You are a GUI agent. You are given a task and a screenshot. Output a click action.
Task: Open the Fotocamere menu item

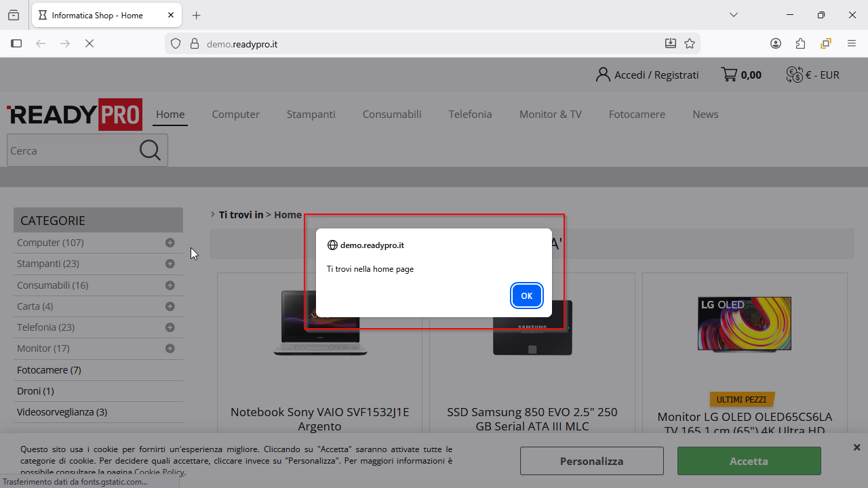pos(636,114)
